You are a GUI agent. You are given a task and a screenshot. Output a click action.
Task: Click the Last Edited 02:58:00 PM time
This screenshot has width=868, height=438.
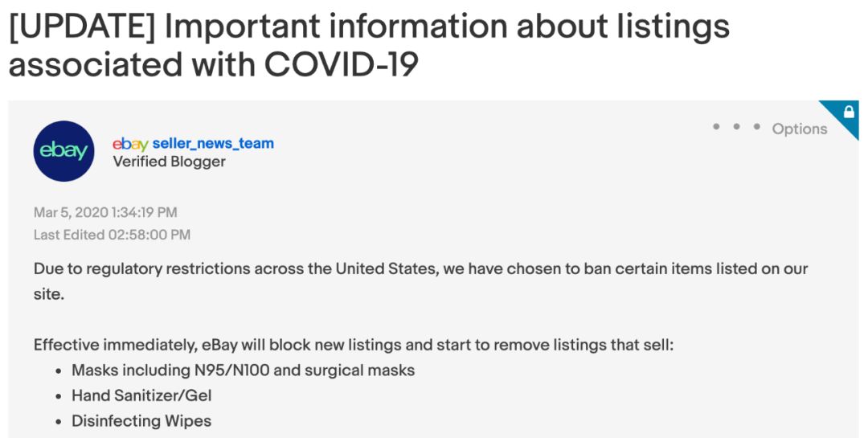click(112, 235)
